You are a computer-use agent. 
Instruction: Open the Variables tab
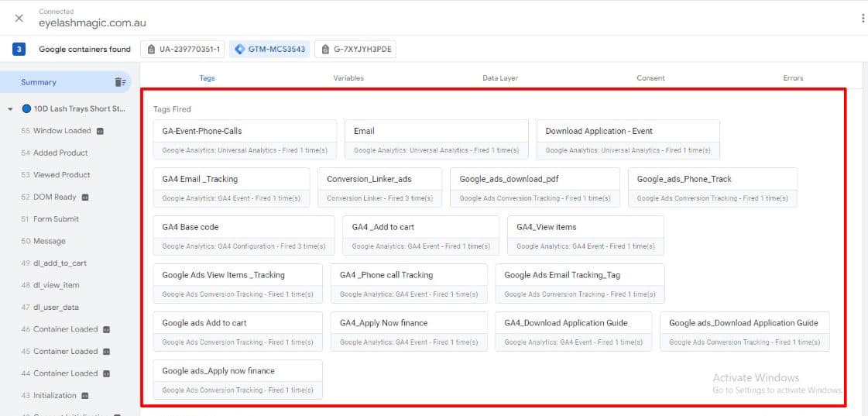tap(348, 78)
